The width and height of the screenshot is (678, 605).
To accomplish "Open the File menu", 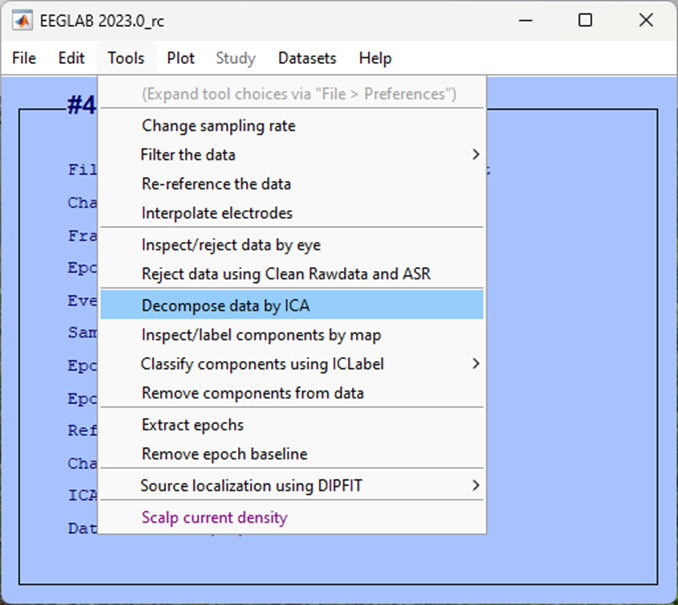I will pos(24,58).
